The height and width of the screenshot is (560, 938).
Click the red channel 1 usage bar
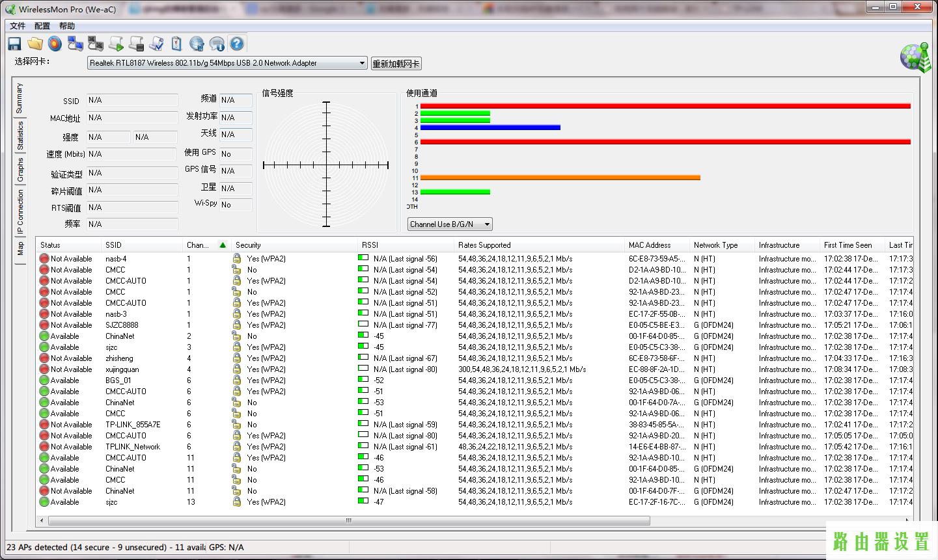665,106
